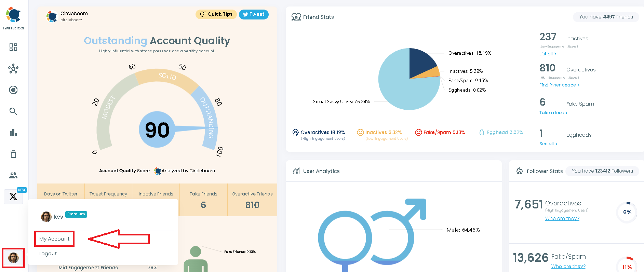Click the You have 4497 Friends badge

click(x=606, y=17)
